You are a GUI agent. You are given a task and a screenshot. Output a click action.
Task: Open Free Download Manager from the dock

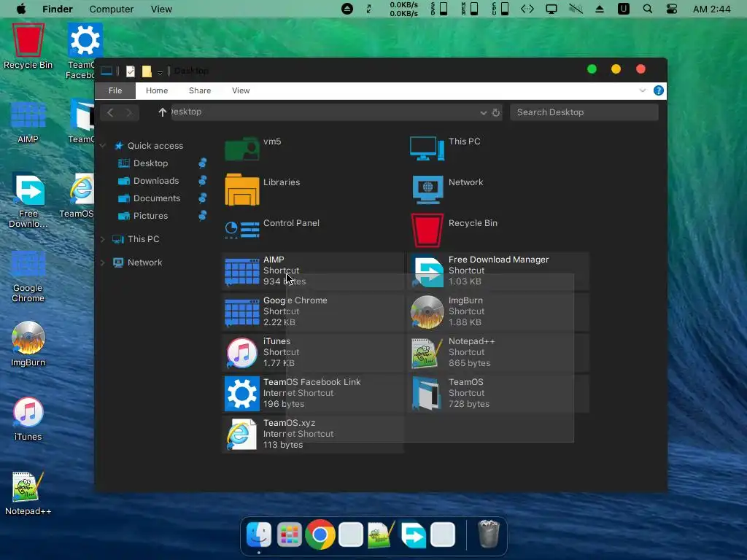tap(413, 534)
